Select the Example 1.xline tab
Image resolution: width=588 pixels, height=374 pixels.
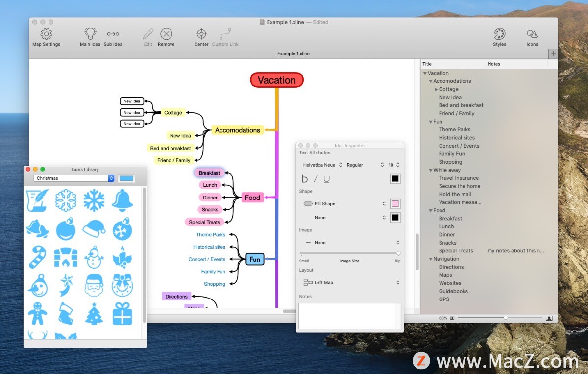293,54
